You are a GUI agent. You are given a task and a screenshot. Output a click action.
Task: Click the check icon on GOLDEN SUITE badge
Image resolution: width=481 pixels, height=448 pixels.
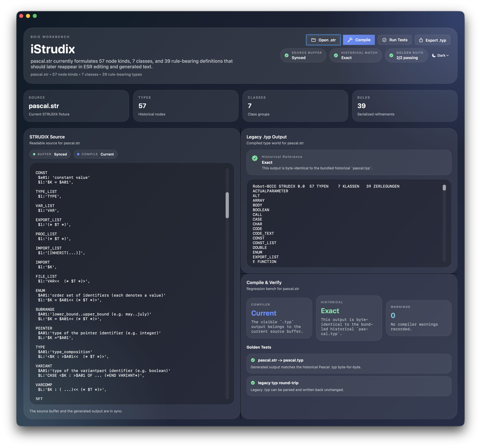[x=391, y=55]
